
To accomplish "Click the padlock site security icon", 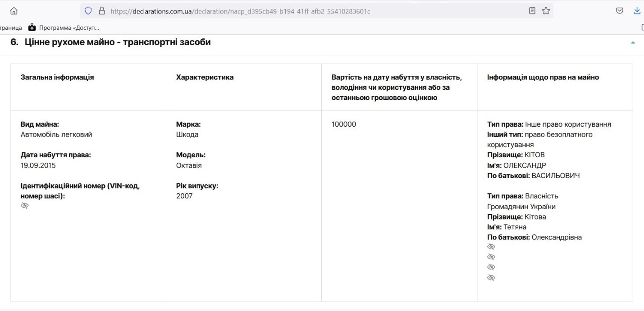I will click(101, 11).
